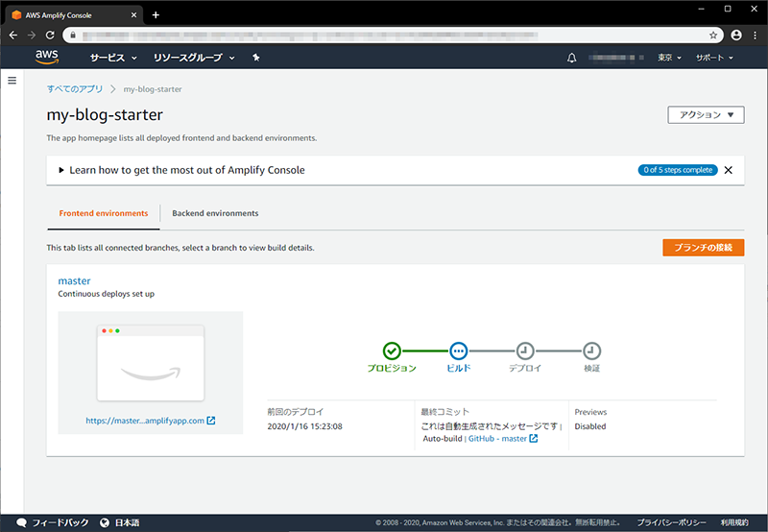Click the app preview thumbnail
The image size is (768, 532).
(151, 363)
